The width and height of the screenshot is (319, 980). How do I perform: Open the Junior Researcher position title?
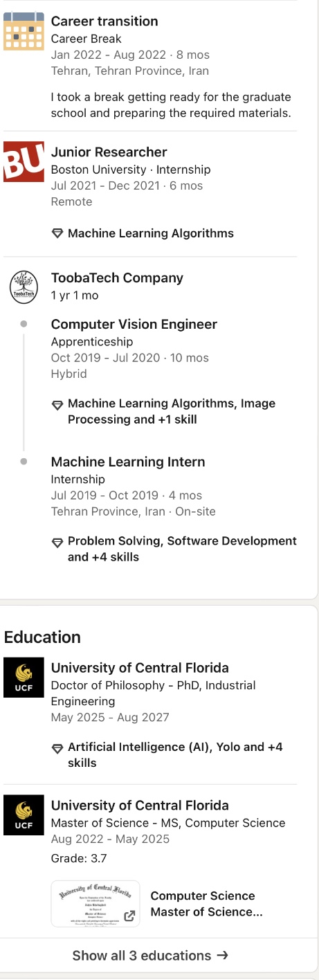tap(109, 152)
